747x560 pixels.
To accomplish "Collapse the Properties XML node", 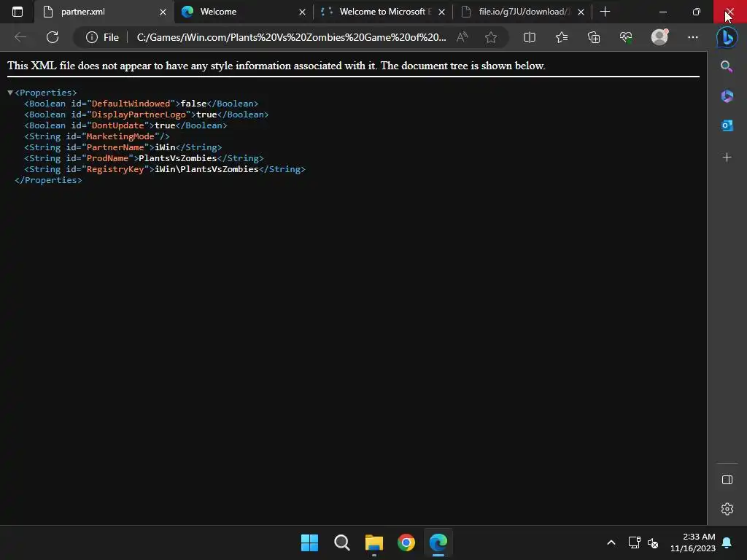I will (10, 93).
